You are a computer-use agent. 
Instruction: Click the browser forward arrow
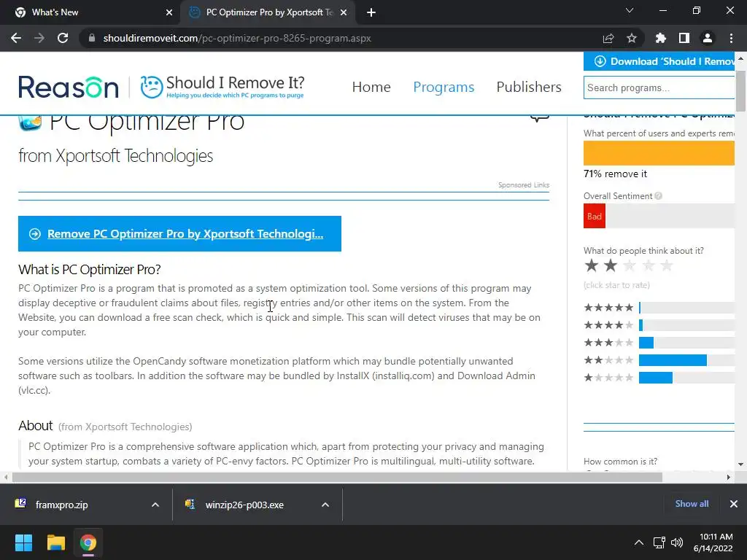[39, 38]
